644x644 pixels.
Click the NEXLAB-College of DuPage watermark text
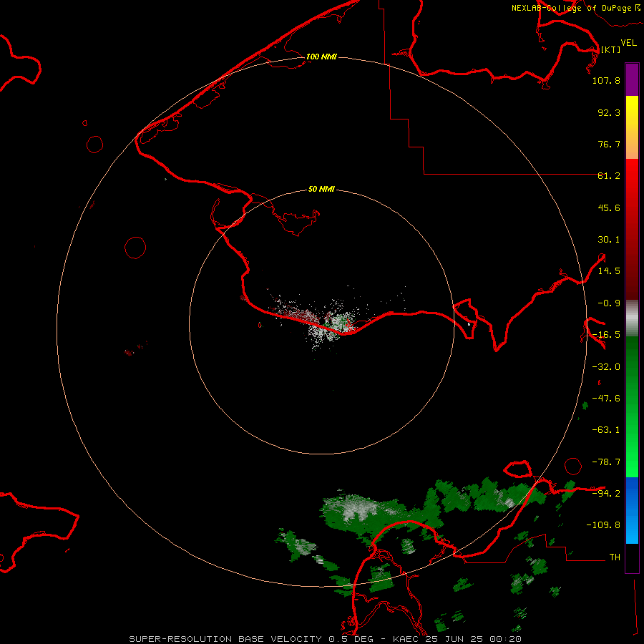click(x=576, y=8)
